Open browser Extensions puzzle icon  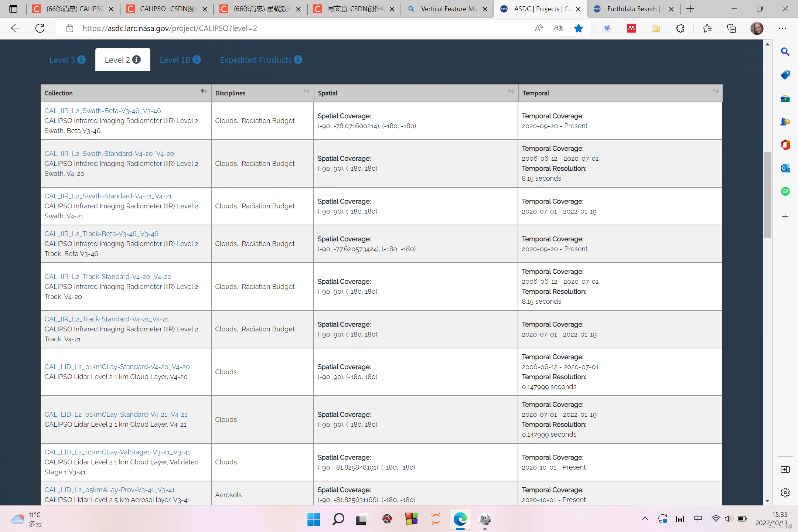(680, 28)
